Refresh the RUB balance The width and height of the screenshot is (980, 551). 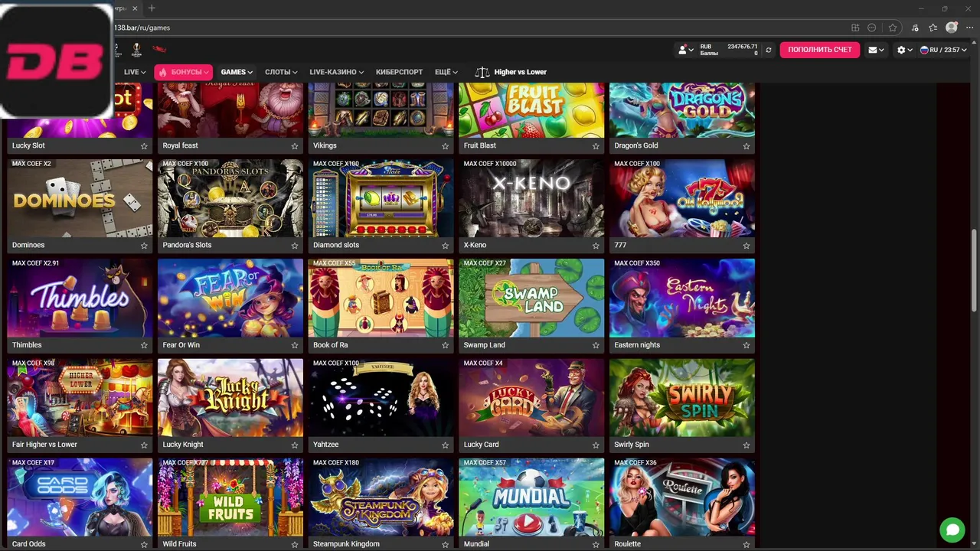click(x=769, y=50)
